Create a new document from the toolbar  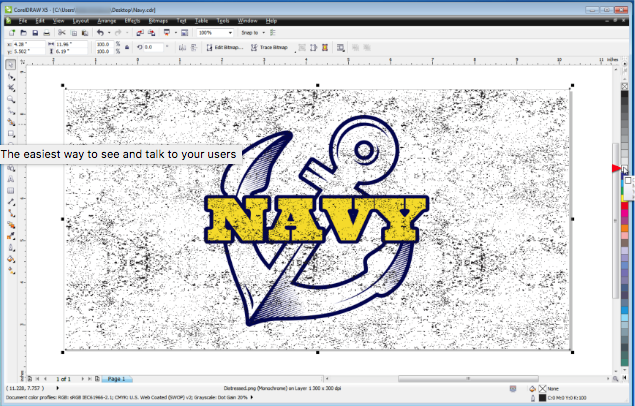pyautogui.click(x=12, y=33)
